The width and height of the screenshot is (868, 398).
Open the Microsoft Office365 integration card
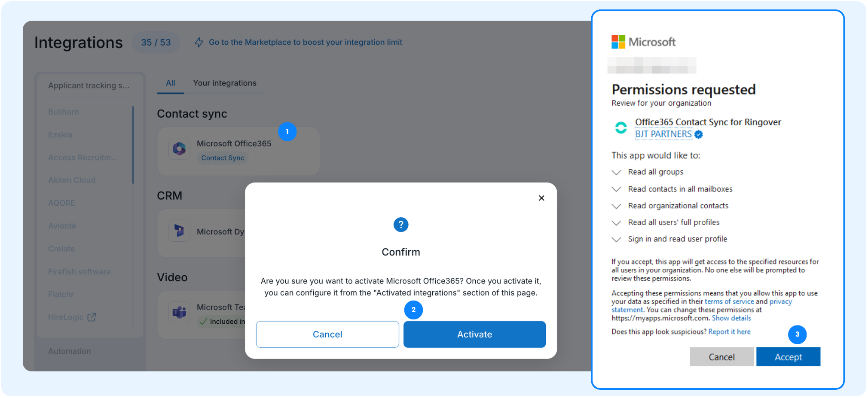click(238, 151)
